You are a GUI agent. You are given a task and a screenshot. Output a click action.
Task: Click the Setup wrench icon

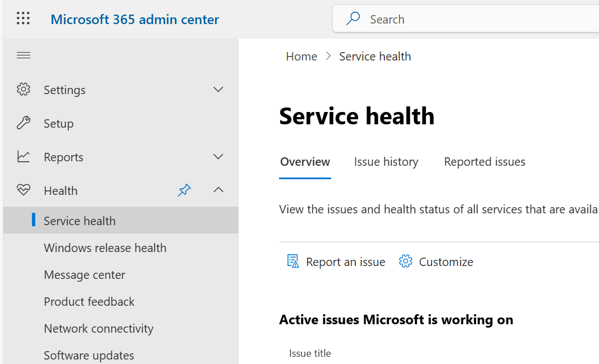click(24, 123)
